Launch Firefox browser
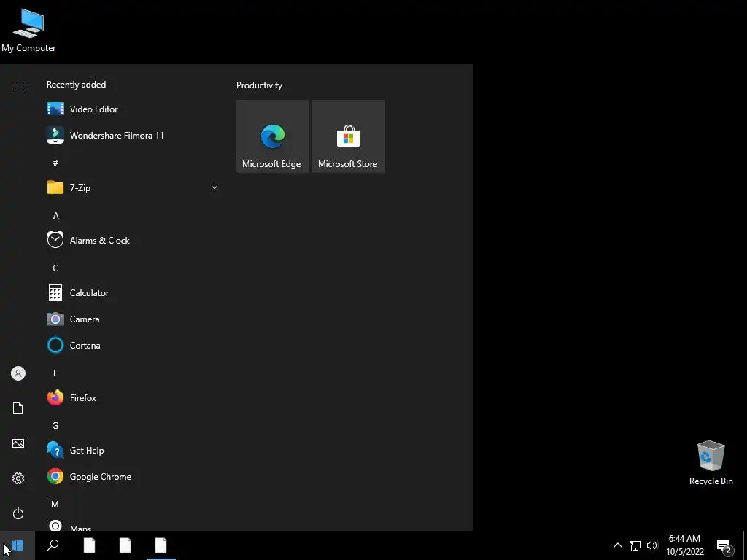This screenshot has width=747, height=560. click(x=132, y=397)
